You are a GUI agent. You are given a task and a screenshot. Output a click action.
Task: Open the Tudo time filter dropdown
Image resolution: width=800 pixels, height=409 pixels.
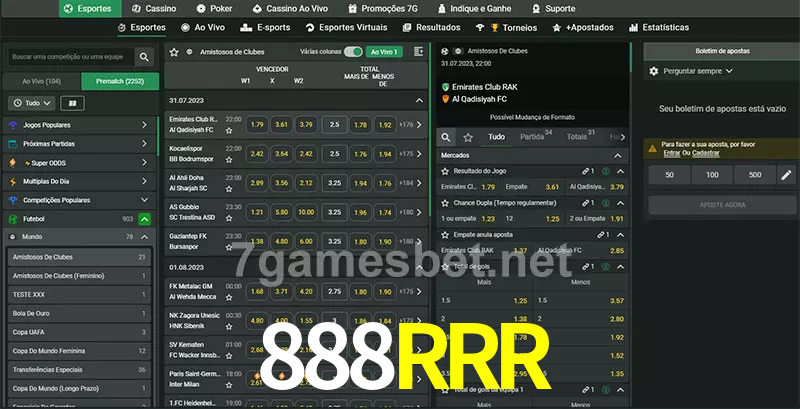32,103
